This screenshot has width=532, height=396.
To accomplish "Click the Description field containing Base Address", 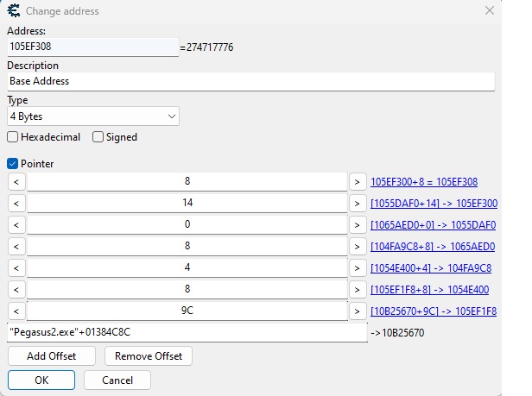I will 250,81.
